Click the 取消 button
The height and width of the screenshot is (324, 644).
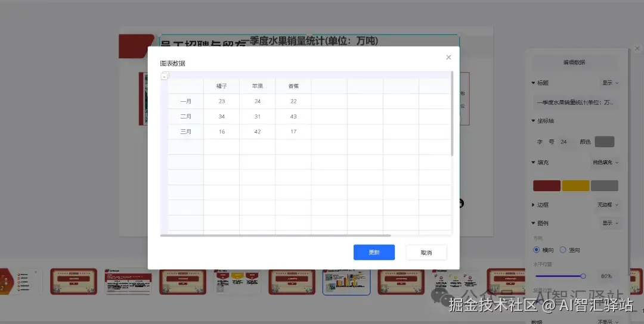click(x=426, y=252)
